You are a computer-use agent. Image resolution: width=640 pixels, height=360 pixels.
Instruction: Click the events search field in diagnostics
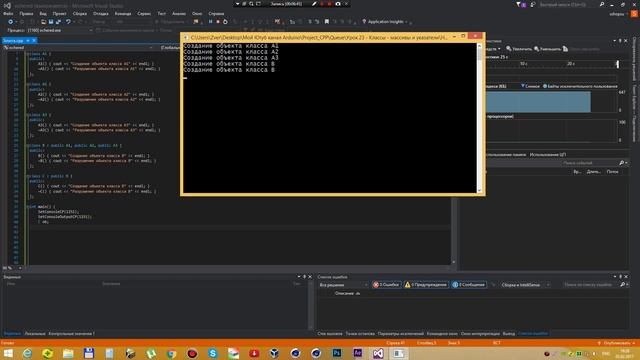pyautogui.click(x=589, y=163)
